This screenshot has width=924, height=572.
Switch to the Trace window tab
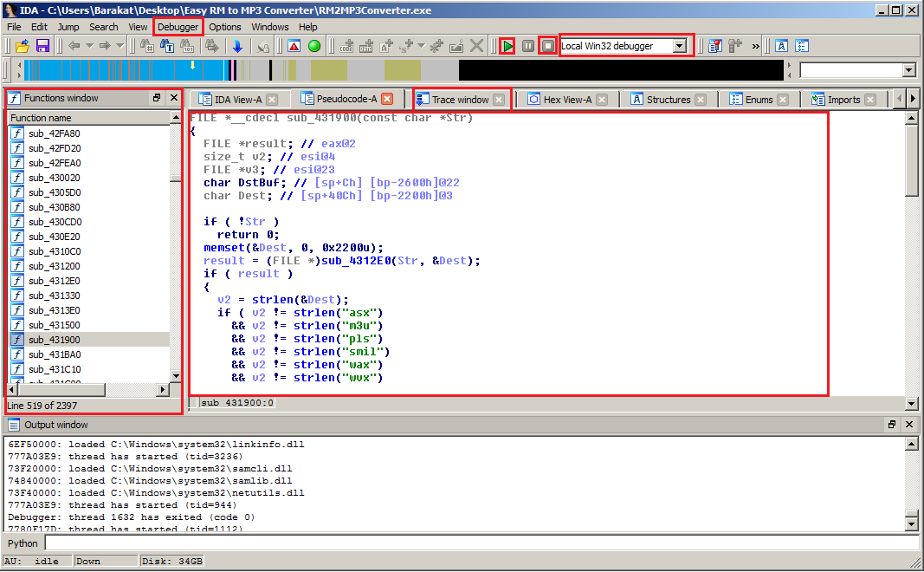click(461, 100)
